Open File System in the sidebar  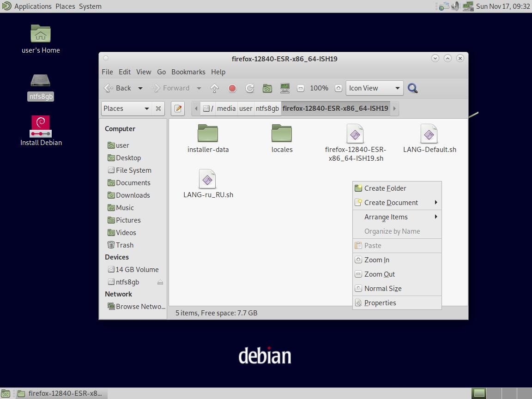(133, 170)
